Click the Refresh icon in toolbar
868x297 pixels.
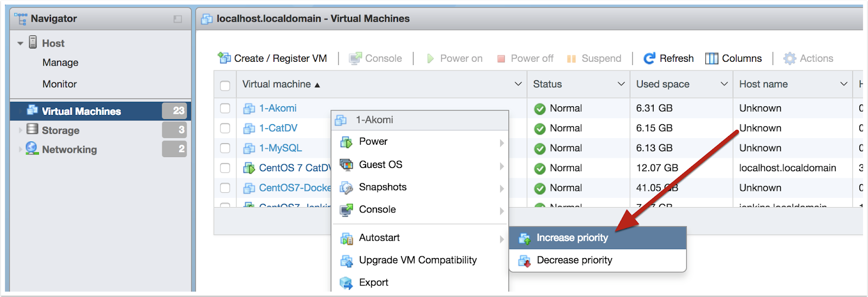(x=649, y=58)
